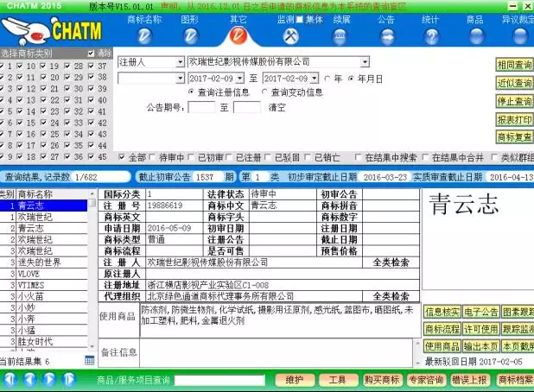Expand the applicant name combo box

click(x=365, y=62)
